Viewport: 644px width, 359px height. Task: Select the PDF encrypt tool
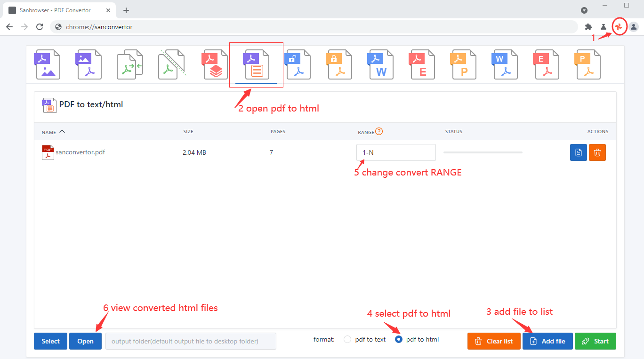(x=339, y=64)
